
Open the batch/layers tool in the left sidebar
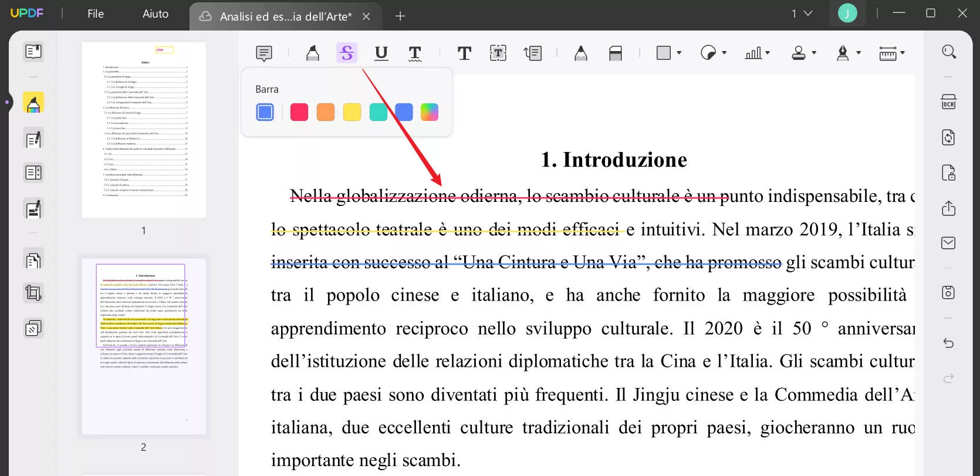pyautogui.click(x=33, y=328)
